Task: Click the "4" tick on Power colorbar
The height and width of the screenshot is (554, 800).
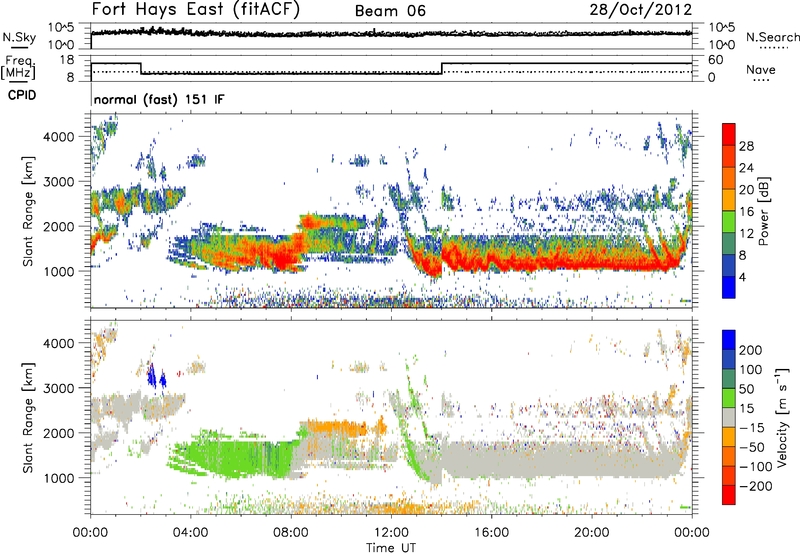Action: (742, 278)
